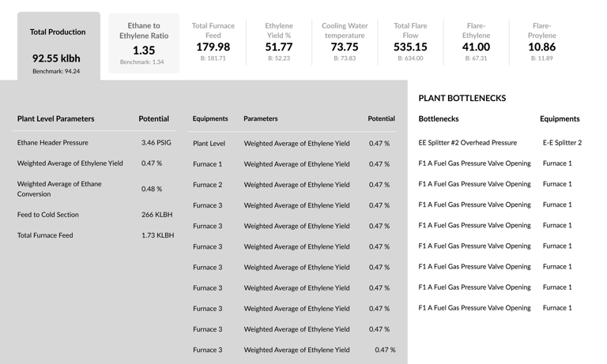607x364 pixels.
Task: Open the Total Flare Flow metric
Action: coord(410,42)
